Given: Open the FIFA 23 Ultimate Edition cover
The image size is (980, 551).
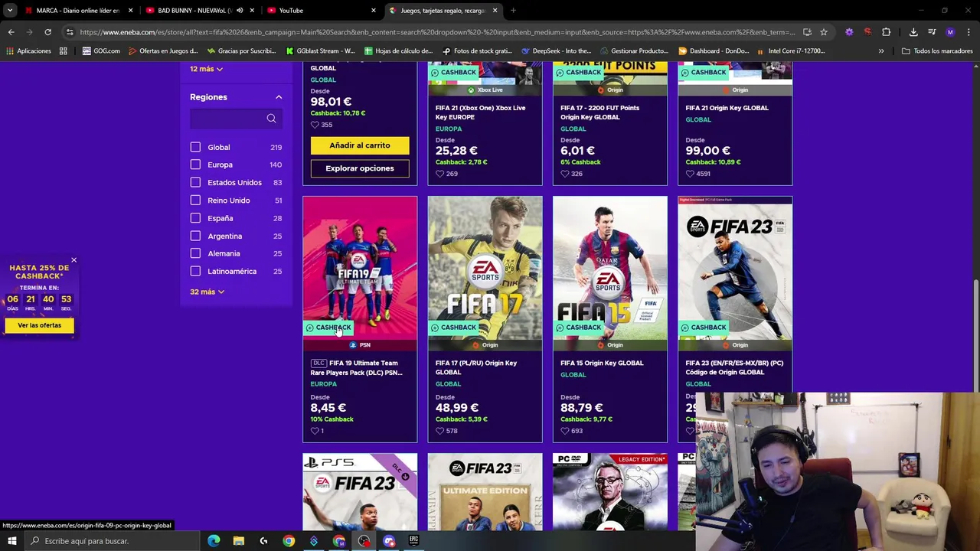Looking at the screenshot, I should 485,491.
